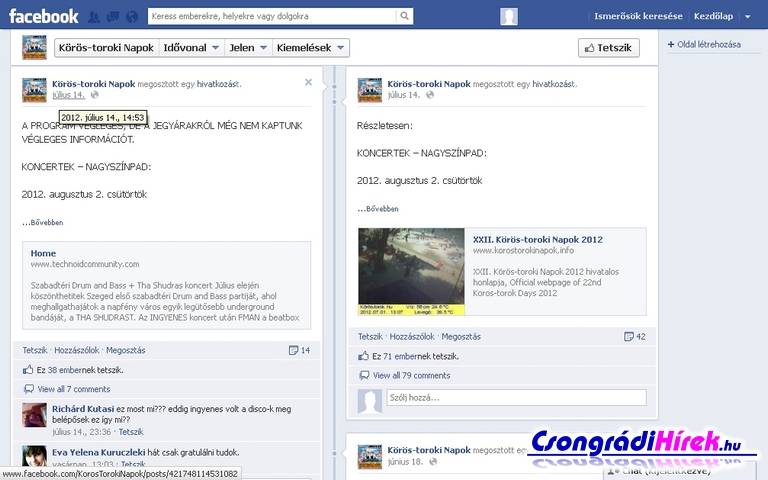Open the Home link preview title
This screenshot has width=768, height=480.
click(43, 253)
